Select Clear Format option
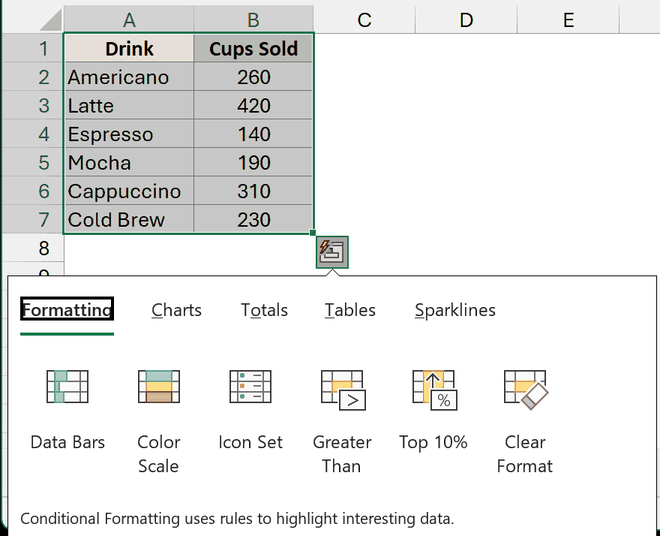Screen dimensions: 660x536 tap(525, 421)
